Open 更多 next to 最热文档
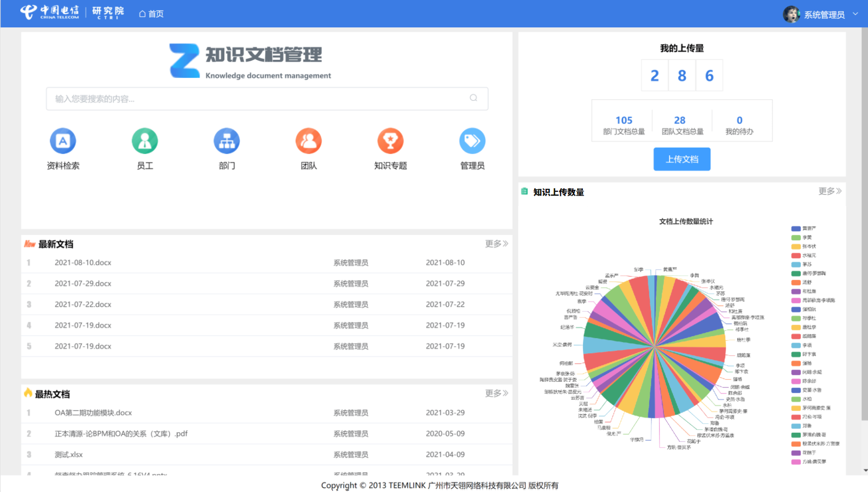 (496, 393)
